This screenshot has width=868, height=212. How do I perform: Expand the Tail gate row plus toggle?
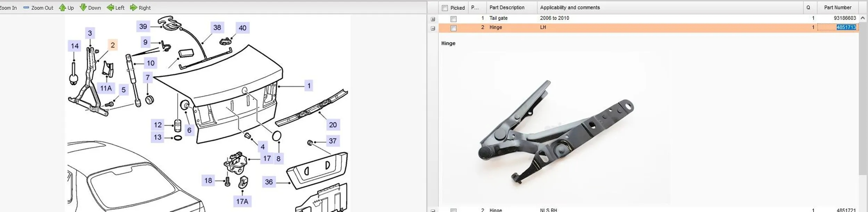point(433,19)
